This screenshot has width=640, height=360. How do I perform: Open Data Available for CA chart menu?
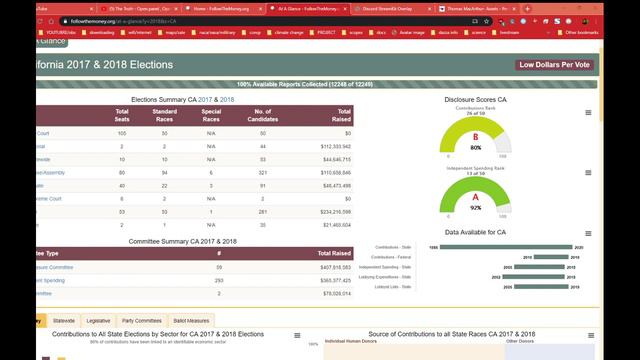pos(588,233)
